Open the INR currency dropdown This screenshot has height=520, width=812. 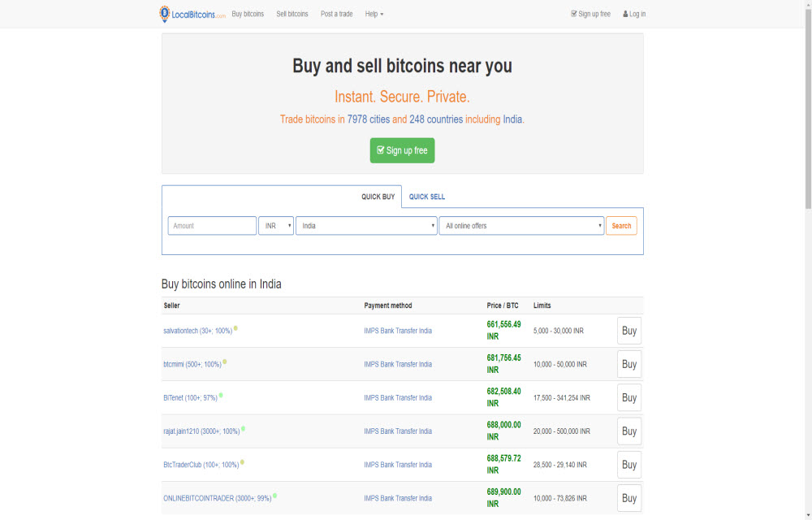coord(276,226)
